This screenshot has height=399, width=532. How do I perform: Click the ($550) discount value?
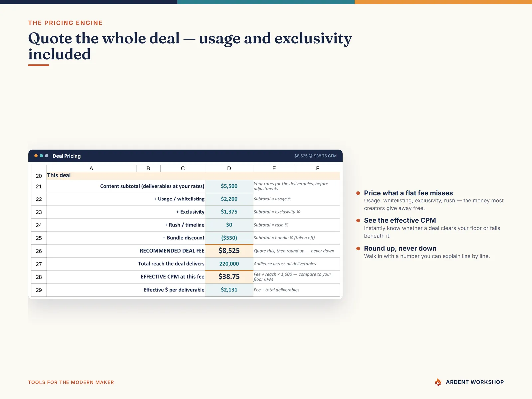point(229,238)
